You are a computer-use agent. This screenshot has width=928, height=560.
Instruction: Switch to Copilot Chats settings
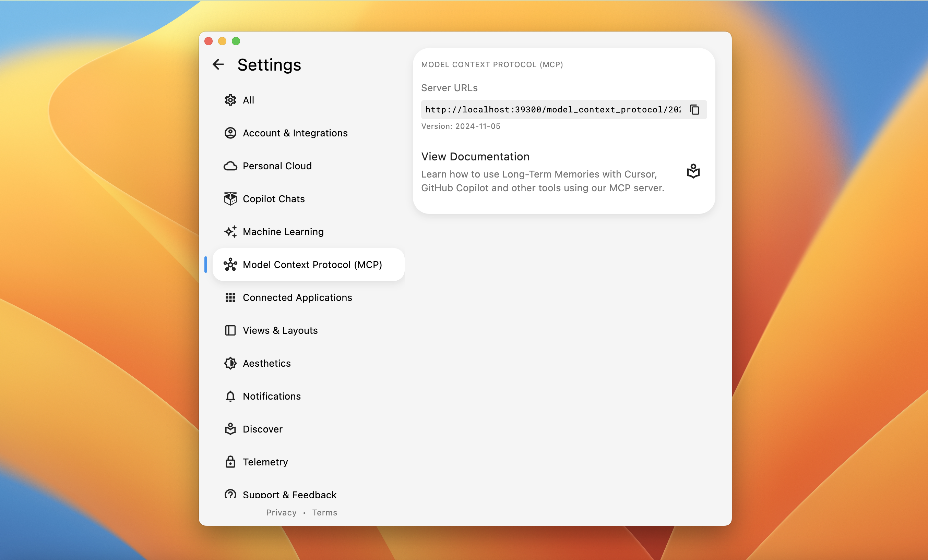point(308,199)
